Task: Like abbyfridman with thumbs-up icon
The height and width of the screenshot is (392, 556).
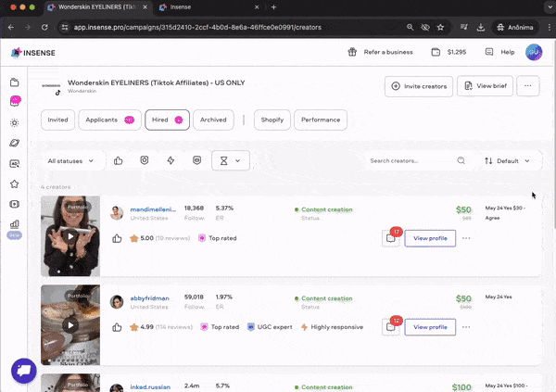Action: pyautogui.click(x=117, y=327)
